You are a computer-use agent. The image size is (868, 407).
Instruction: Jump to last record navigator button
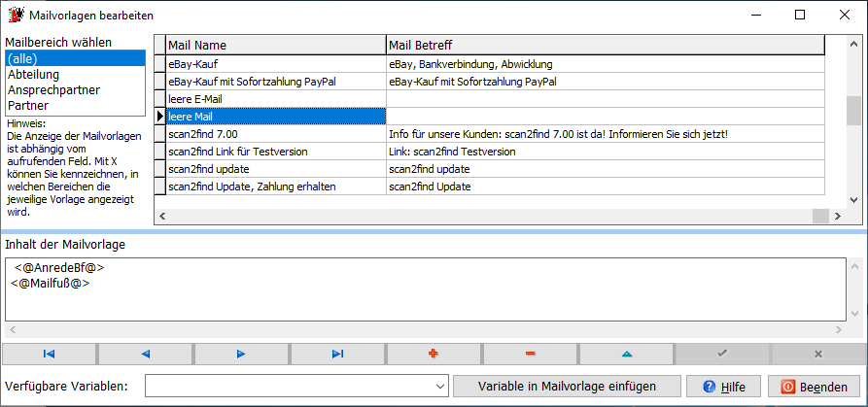coord(337,354)
